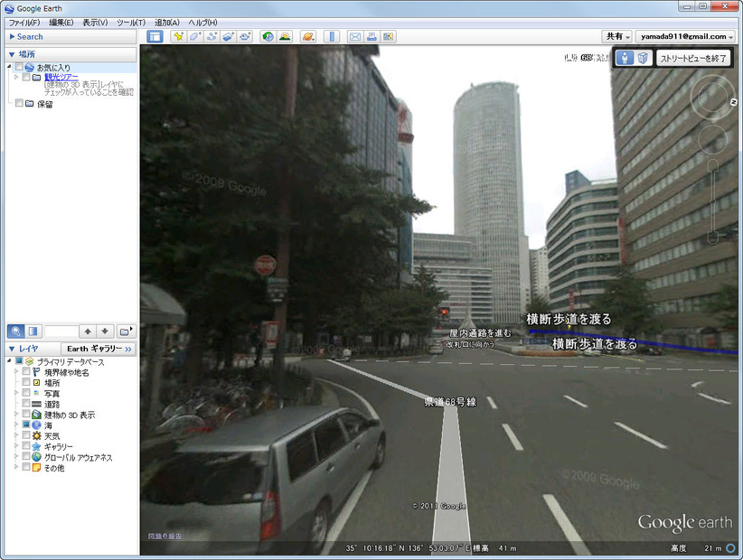743x560 pixels.
Task: Click the print icon
Action: point(371,36)
